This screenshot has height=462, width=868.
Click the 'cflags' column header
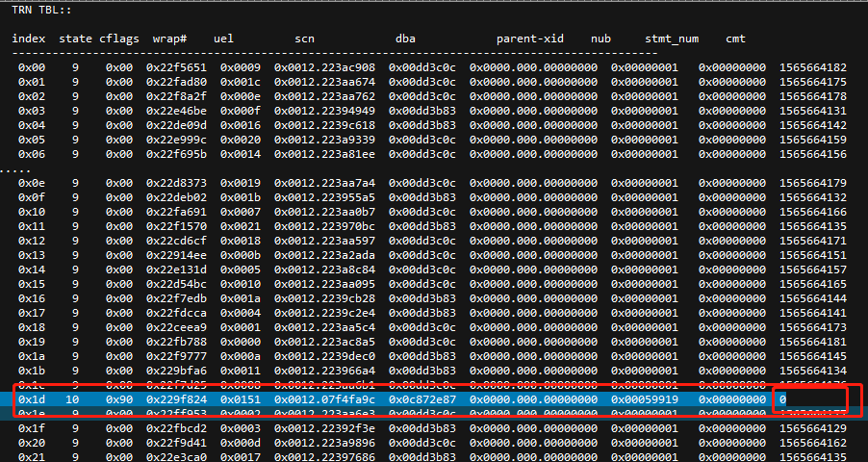[119, 38]
